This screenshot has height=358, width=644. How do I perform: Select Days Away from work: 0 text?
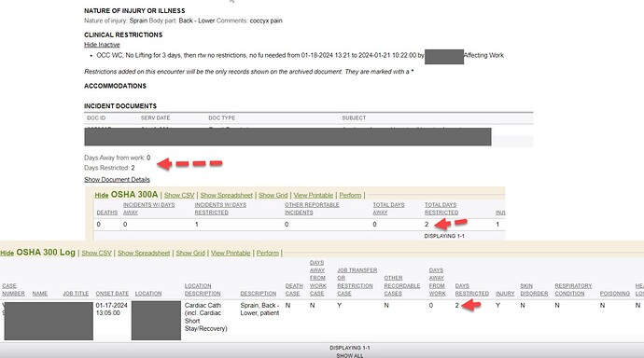coord(118,158)
